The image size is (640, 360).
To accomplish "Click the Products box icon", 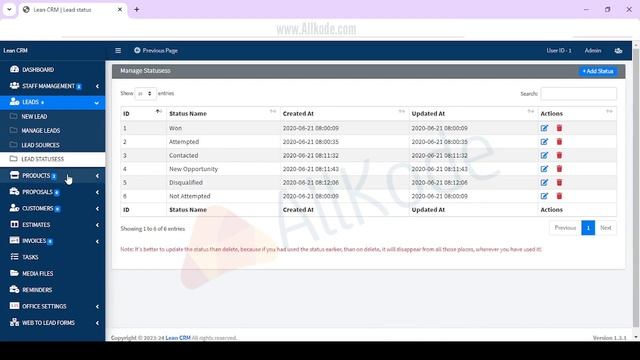I will point(14,175).
